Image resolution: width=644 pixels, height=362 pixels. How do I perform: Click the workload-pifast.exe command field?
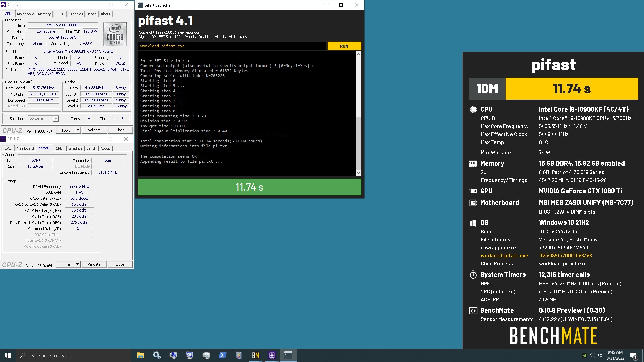[232, 46]
